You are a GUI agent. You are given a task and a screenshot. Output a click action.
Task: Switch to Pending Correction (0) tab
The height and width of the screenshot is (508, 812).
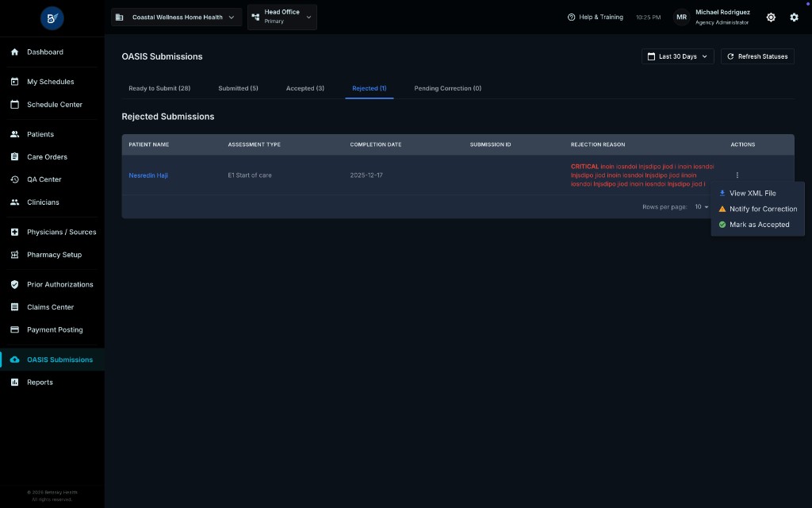(447, 88)
